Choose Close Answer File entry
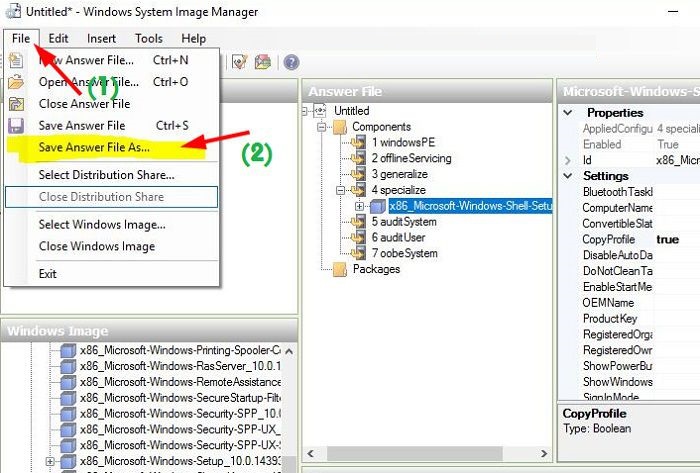This screenshot has width=700, height=473. point(112,104)
